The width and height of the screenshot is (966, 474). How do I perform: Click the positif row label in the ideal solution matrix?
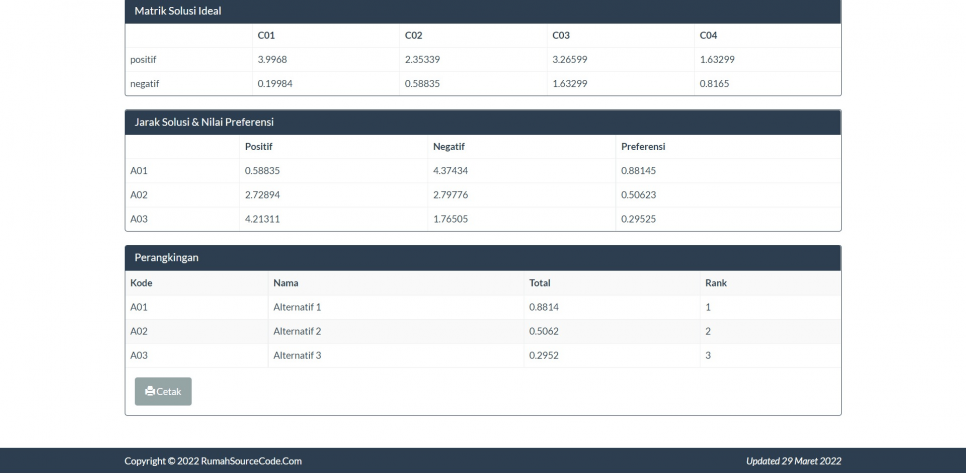tap(144, 59)
